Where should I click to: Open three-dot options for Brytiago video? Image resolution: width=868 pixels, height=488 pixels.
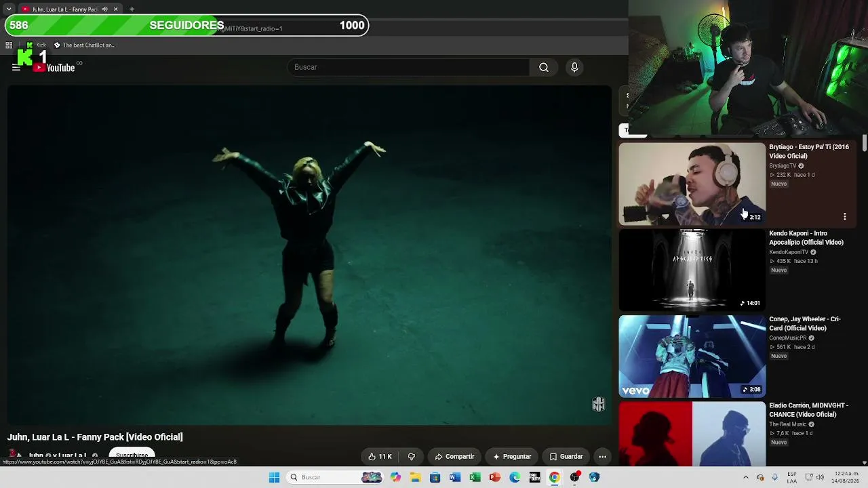845,216
